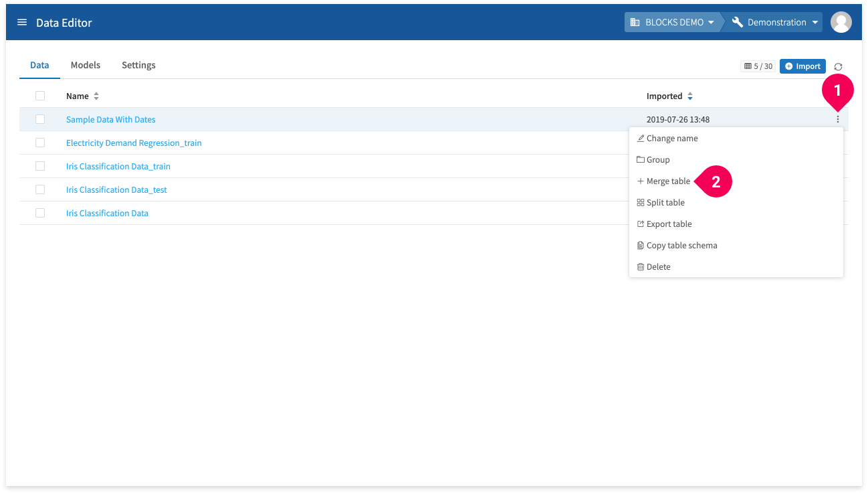Sort the list by the Imported column

[669, 96]
